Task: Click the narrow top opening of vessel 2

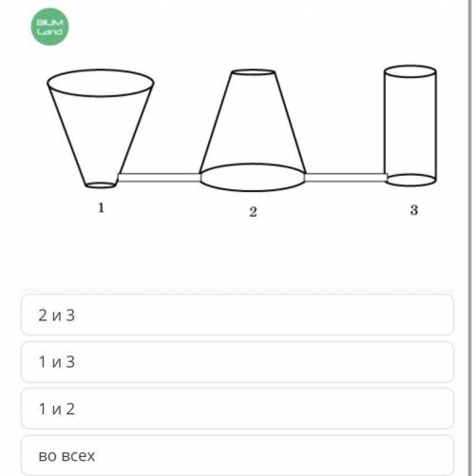Action: pos(253,72)
